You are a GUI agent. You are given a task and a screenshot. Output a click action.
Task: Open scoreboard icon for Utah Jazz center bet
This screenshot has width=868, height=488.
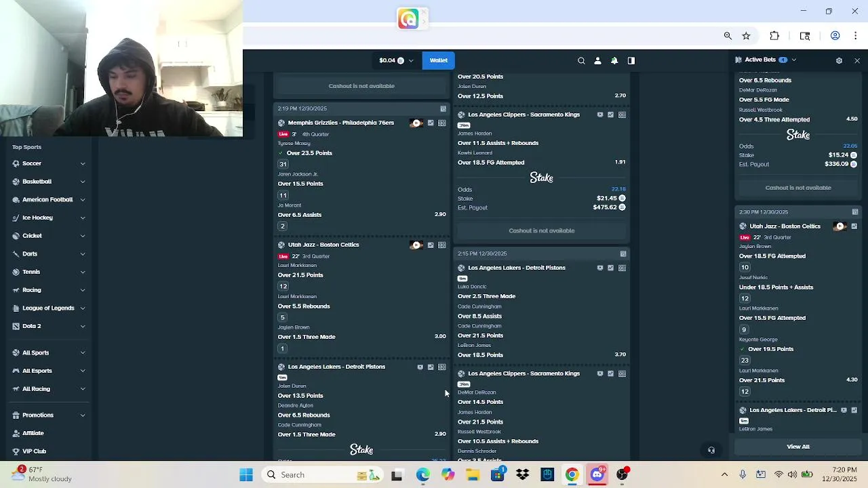(441, 245)
